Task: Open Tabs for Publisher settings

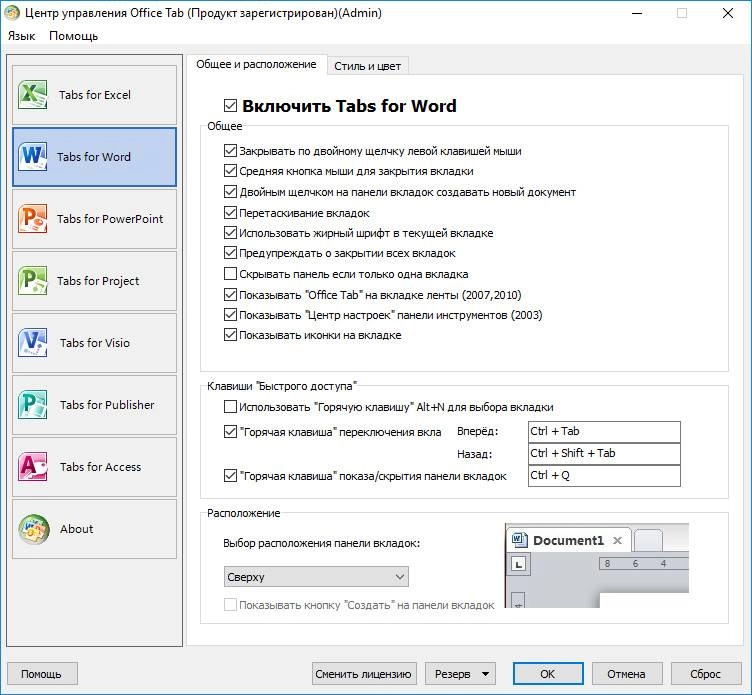Action: pyautogui.click(x=94, y=405)
